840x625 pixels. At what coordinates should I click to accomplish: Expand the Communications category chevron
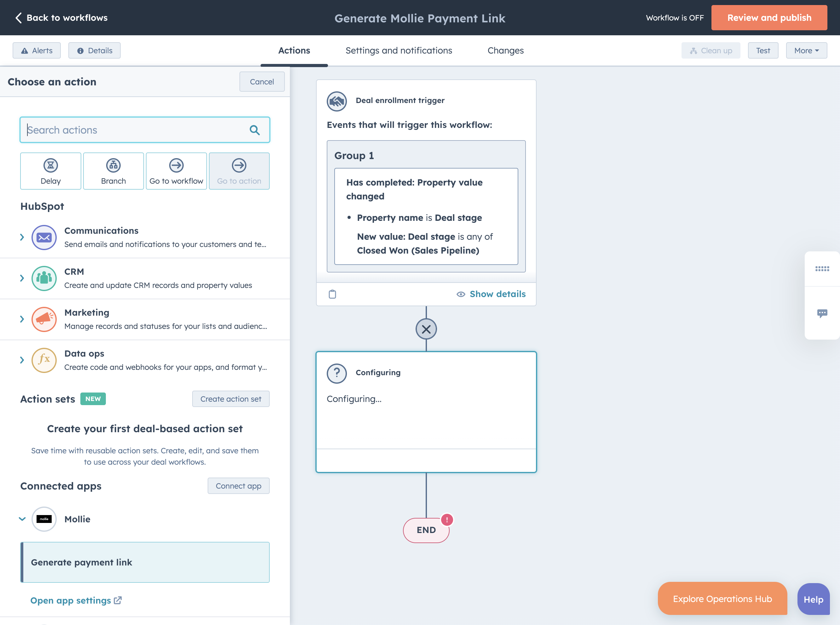tap(22, 237)
